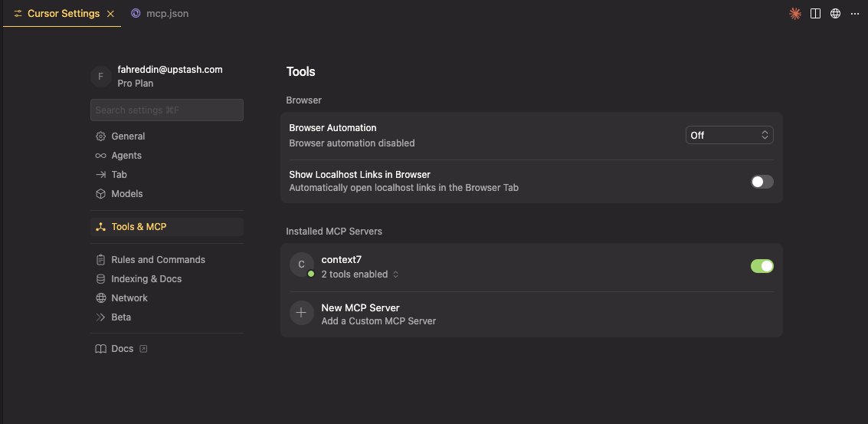Click the fahreddin@upstash.com account email
Screen dimensions: 868x424
170,70
